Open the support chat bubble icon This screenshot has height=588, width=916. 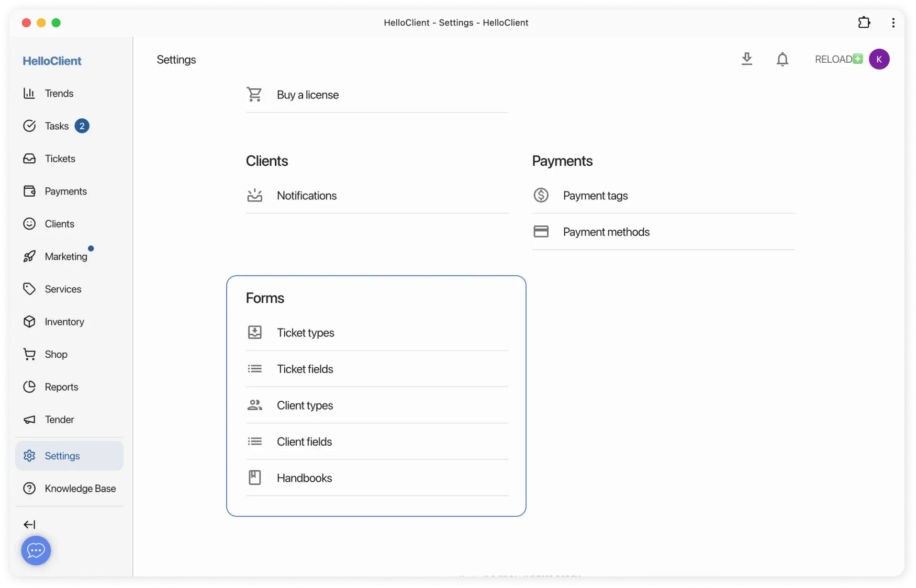click(x=36, y=550)
